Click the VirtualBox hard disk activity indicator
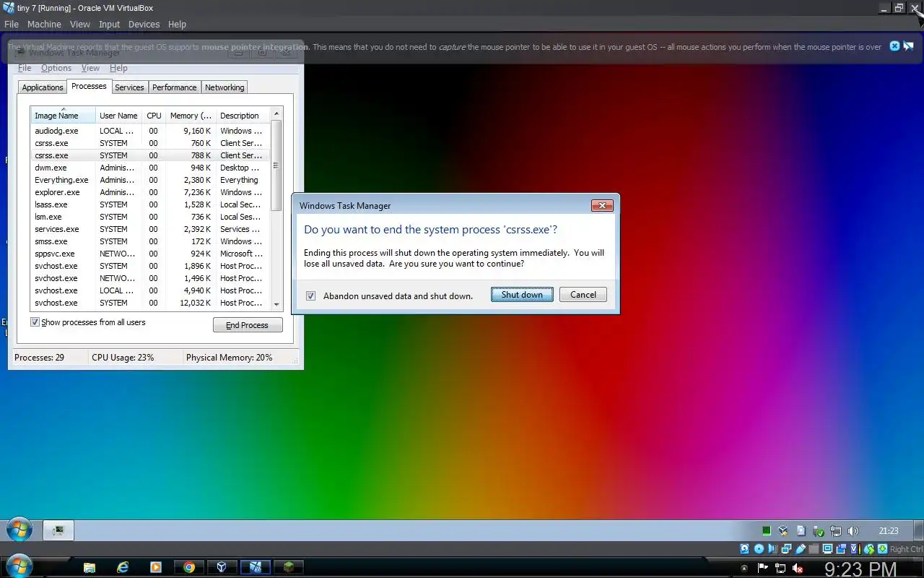The height and width of the screenshot is (578, 924). 745,549
